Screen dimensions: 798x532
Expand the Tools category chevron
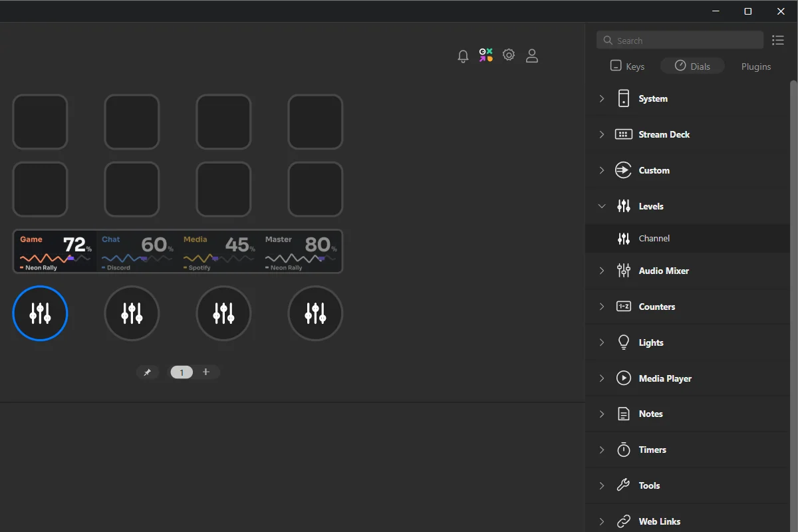[602, 485]
